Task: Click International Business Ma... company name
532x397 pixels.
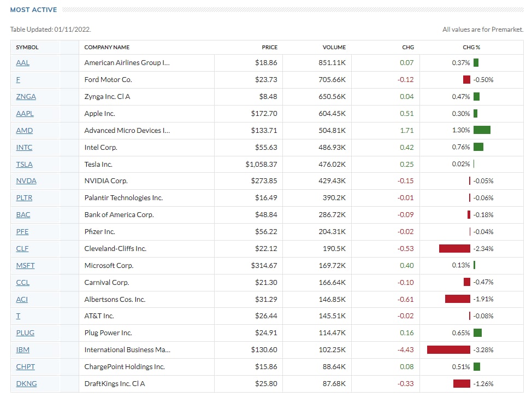Action: pos(128,350)
